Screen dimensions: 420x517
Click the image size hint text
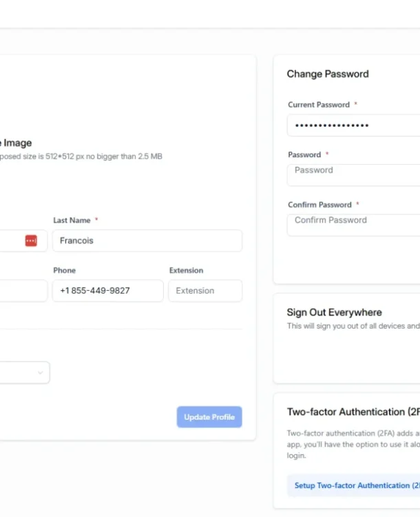81,156
